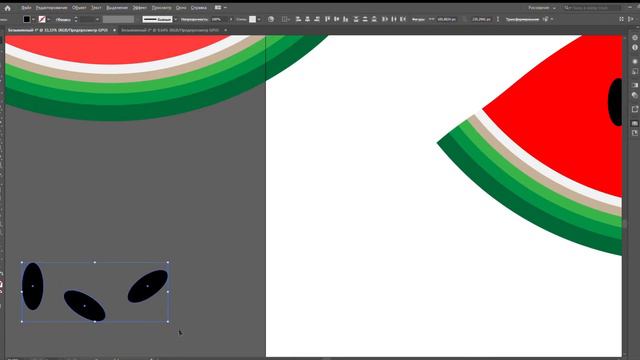This screenshot has width=640, height=360.
Task: Open the Просмотр menu
Action: [x=162, y=7]
